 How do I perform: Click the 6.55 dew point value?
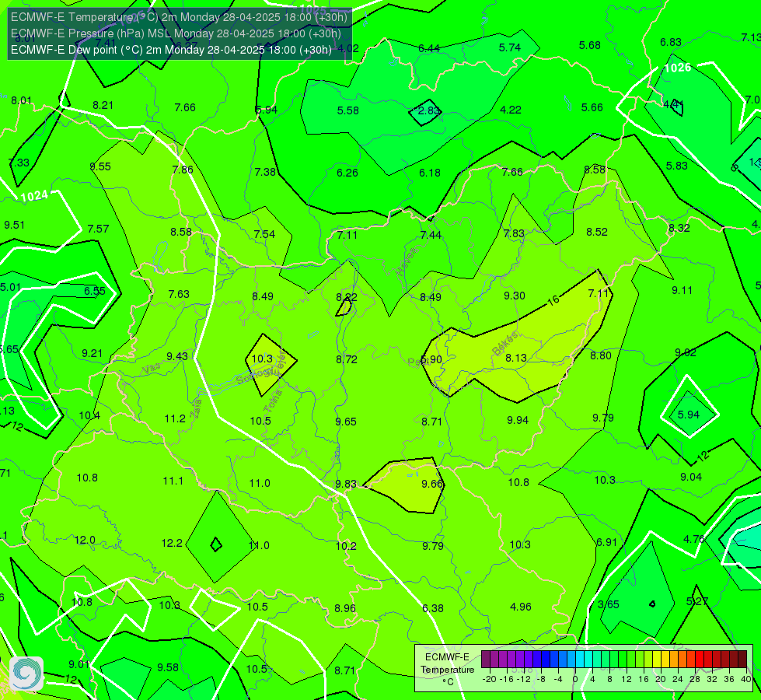click(x=95, y=291)
